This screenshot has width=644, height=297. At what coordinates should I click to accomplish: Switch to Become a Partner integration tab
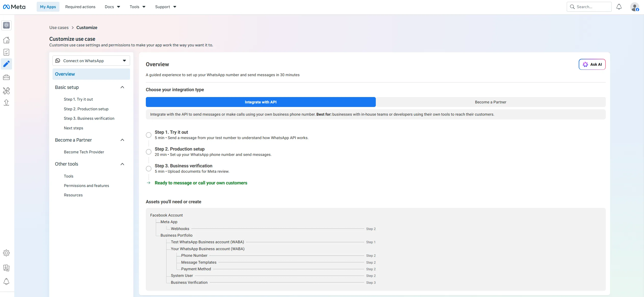[x=491, y=102]
